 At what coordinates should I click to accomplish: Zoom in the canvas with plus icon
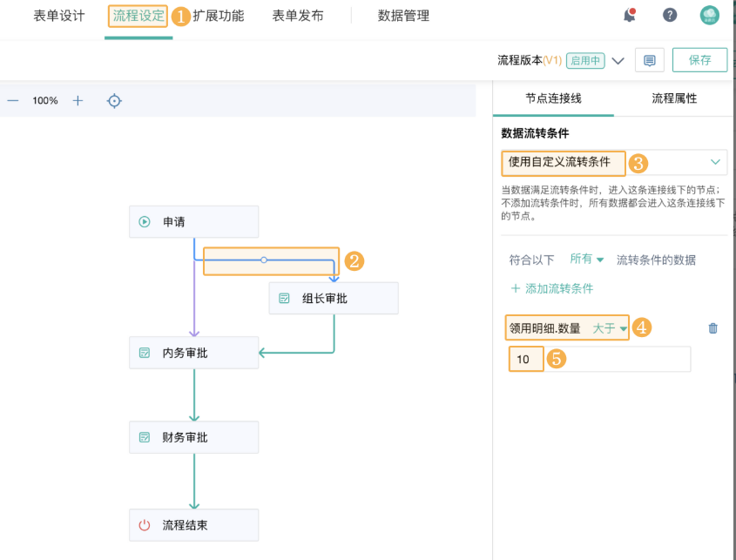pos(78,100)
